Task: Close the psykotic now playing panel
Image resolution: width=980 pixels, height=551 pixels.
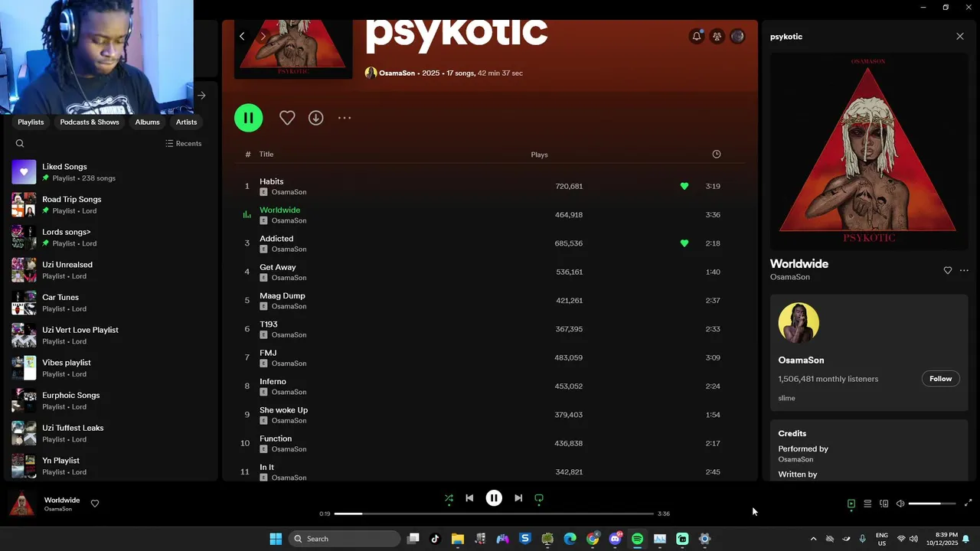Action: [x=960, y=36]
